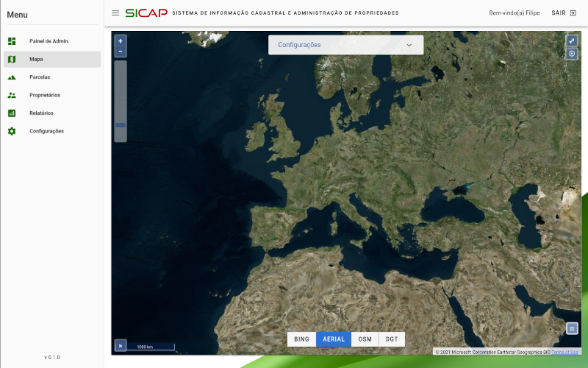Click the Parcelas mountain icon

(x=12, y=77)
